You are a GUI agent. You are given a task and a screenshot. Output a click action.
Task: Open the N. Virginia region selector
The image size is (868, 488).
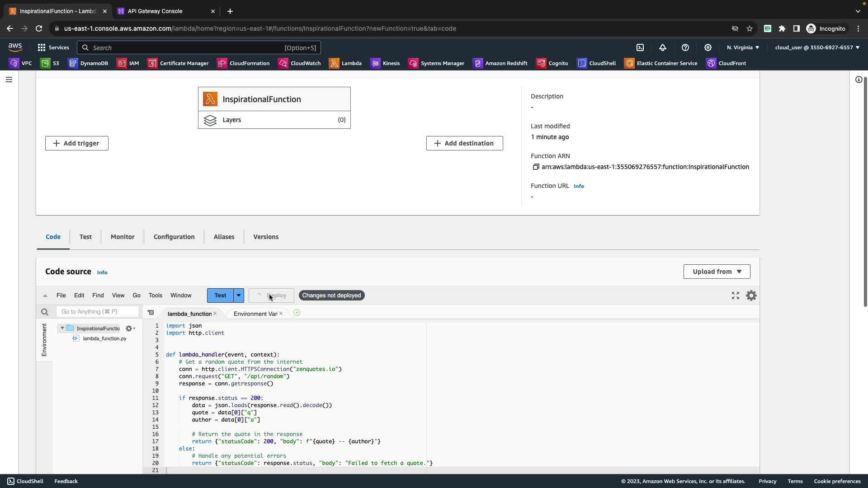(743, 47)
